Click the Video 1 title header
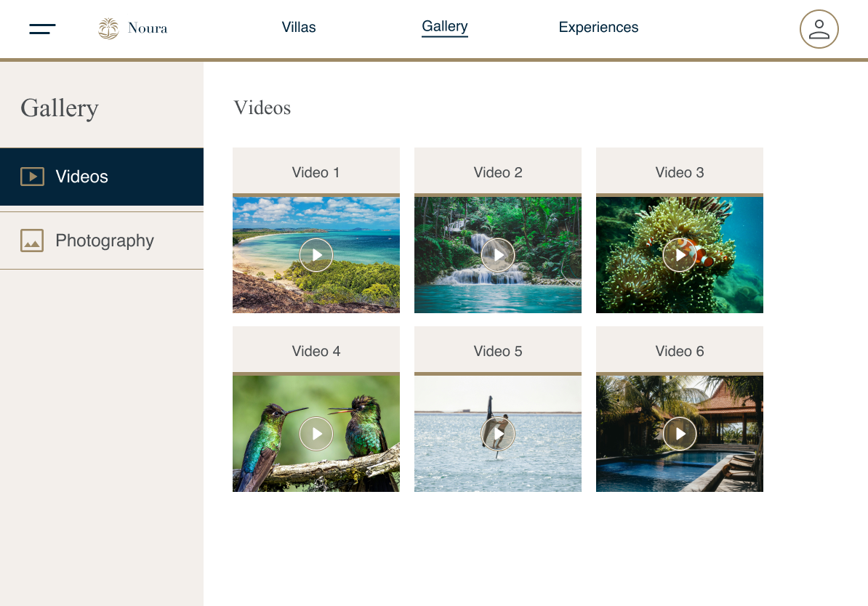This screenshot has height=606, width=868. pyautogui.click(x=316, y=172)
